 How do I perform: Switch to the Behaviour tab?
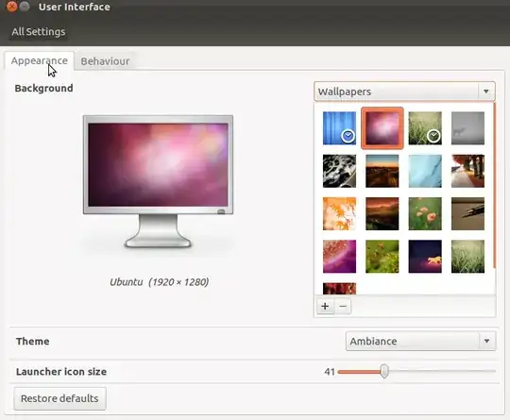point(105,61)
